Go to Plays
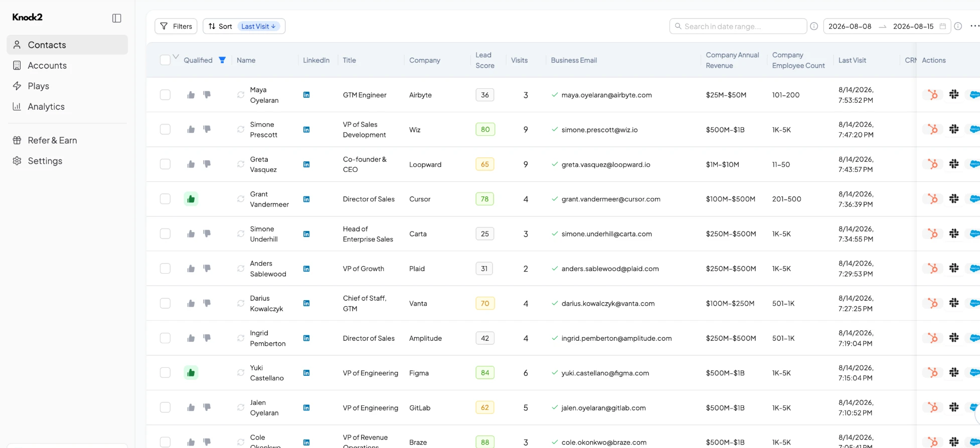This screenshot has height=448, width=980. 67,86
